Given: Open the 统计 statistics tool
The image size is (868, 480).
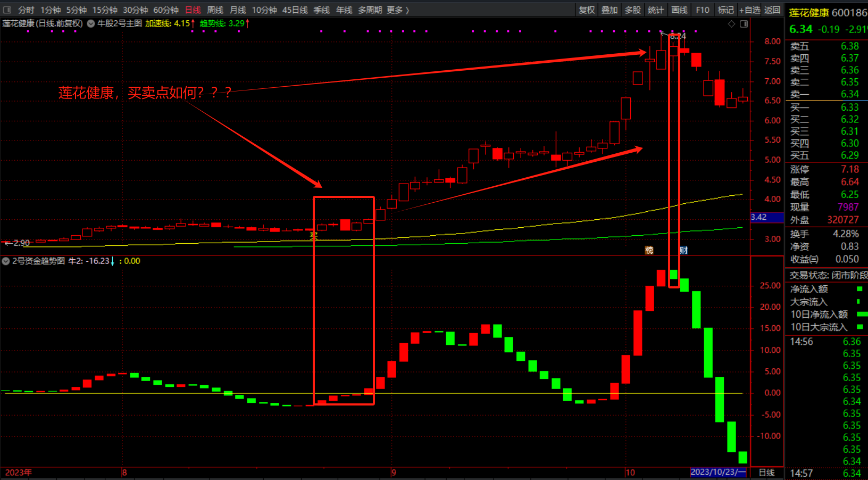Looking at the screenshot, I should (x=656, y=10).
